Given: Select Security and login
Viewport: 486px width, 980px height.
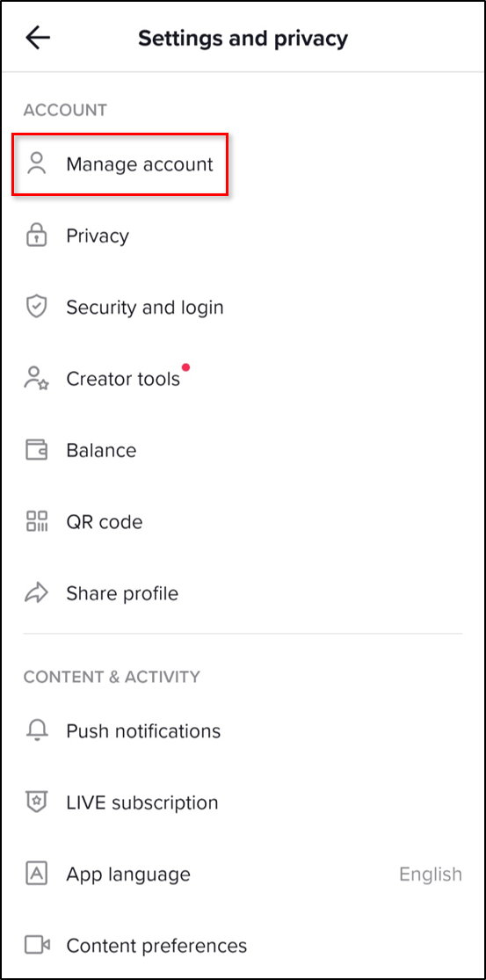Looking at the screenshot, I should click(x=243, y=307).
